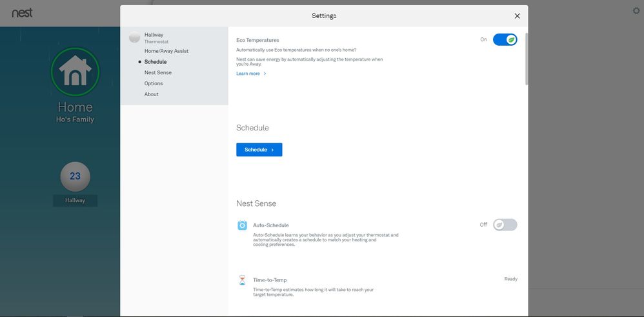This screenshot has height=317, width=644.
Task: Open About in the sidebar
Action: tap(151, 94)
